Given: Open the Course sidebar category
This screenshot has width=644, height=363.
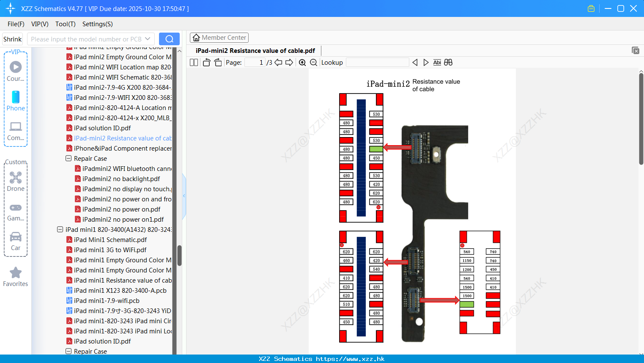Looking at the screenshot, I should click(16, 71).
